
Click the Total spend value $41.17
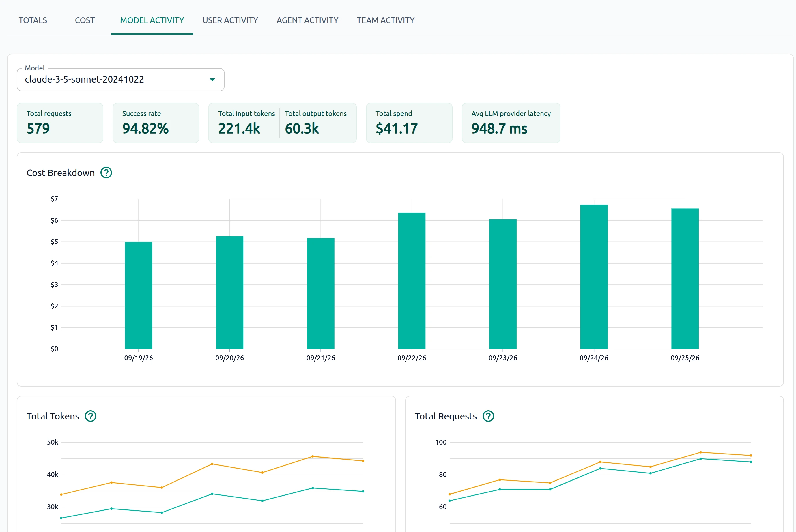tap(397, 129)
